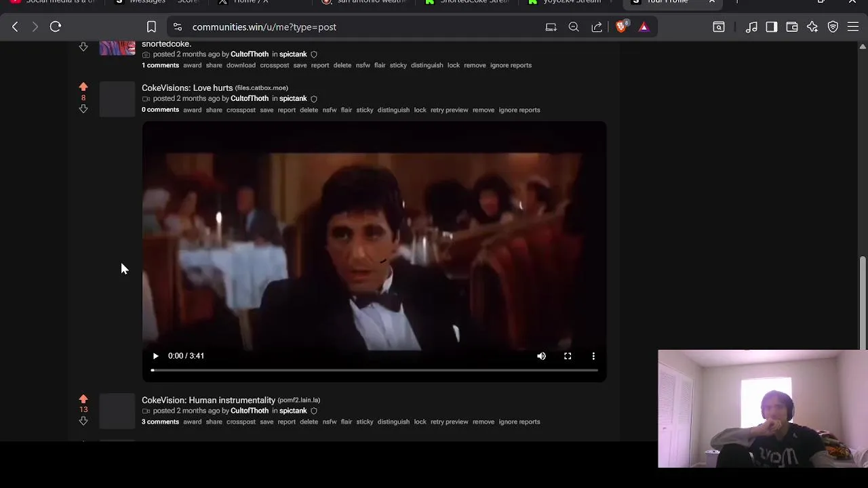The image size is (868, 488).
Task: Click ignore reports on Love hurts post
Action: 519,110
